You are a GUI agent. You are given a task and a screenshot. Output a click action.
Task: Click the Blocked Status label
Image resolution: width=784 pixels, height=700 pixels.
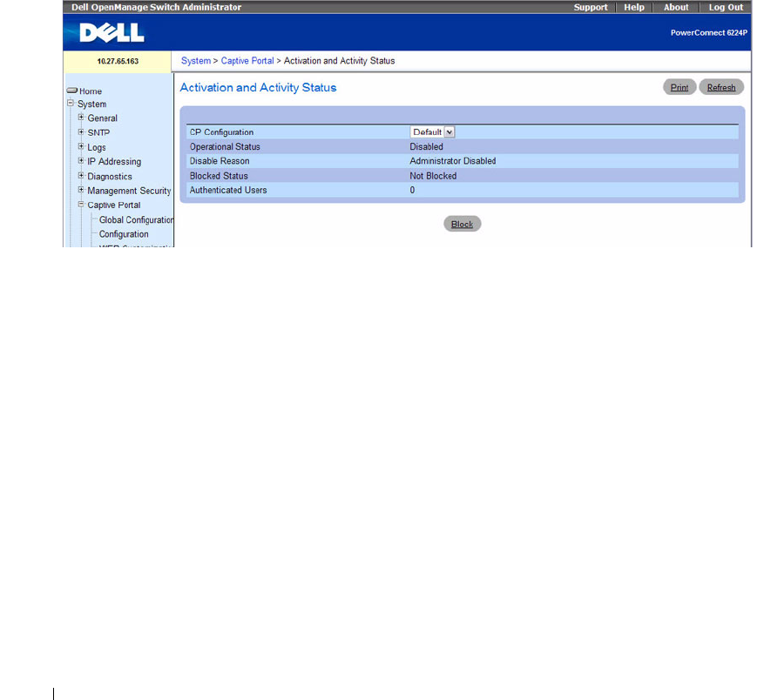(x=219, y=176)
